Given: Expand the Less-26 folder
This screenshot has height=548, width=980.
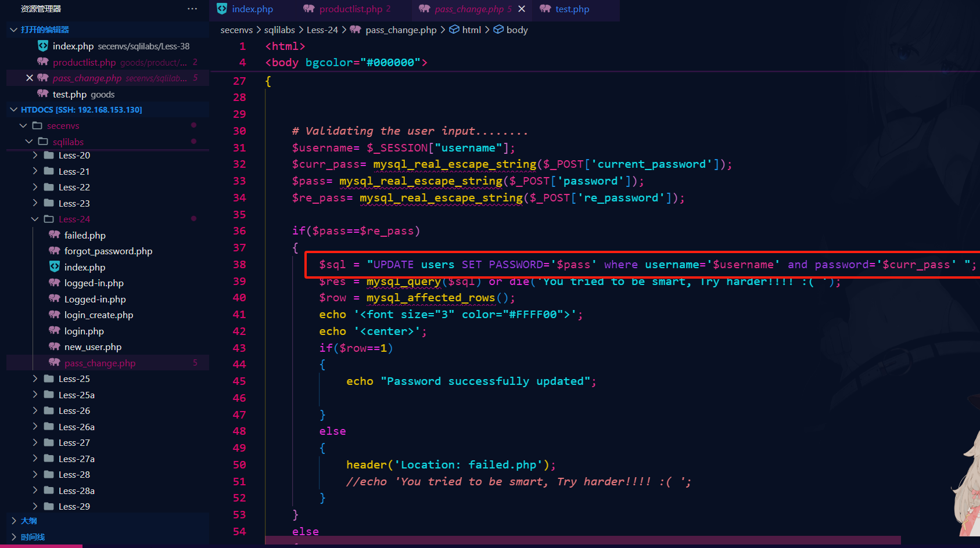Looking at the screenshot, I should [x=35, y=410].
